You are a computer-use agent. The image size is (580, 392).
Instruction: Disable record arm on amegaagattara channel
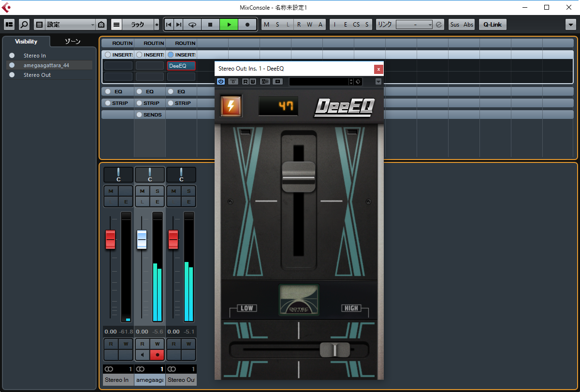(x=157, y=355)
